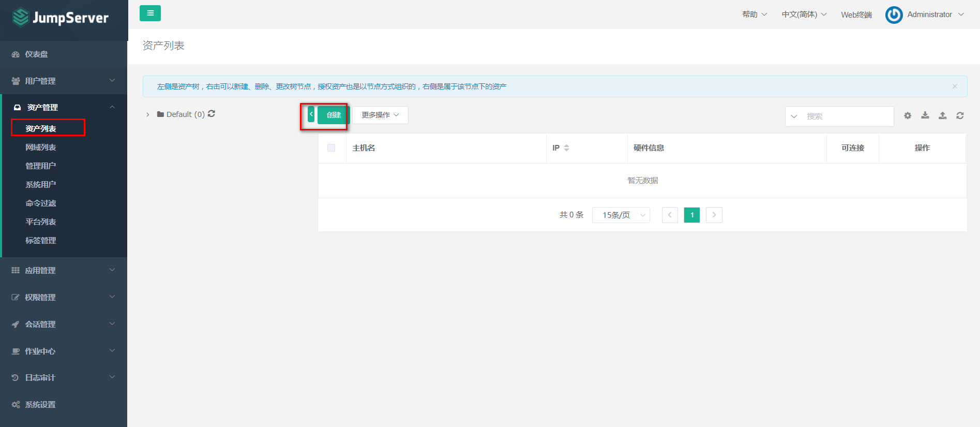The height and width of the screenshot is (427, 980).
Task: Select 资产列表 in the sidebar
Action: (x=41, y=128)
